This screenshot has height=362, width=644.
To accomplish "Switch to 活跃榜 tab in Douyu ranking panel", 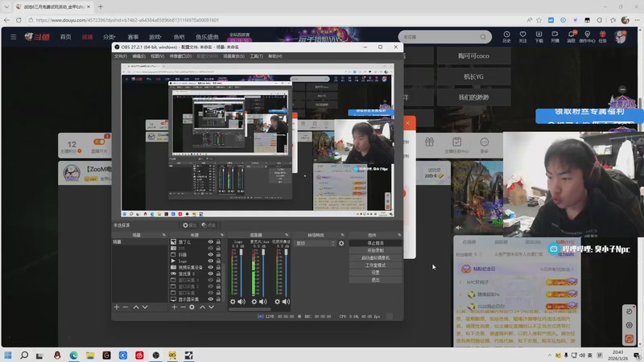I will 501,242.
